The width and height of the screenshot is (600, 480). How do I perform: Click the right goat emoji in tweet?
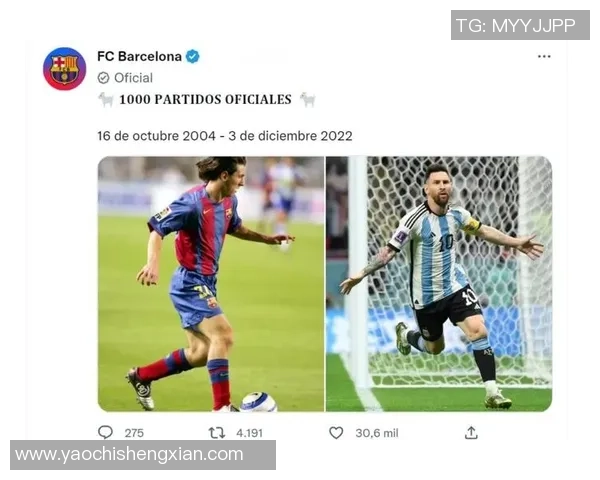click(x=308, y=100)
